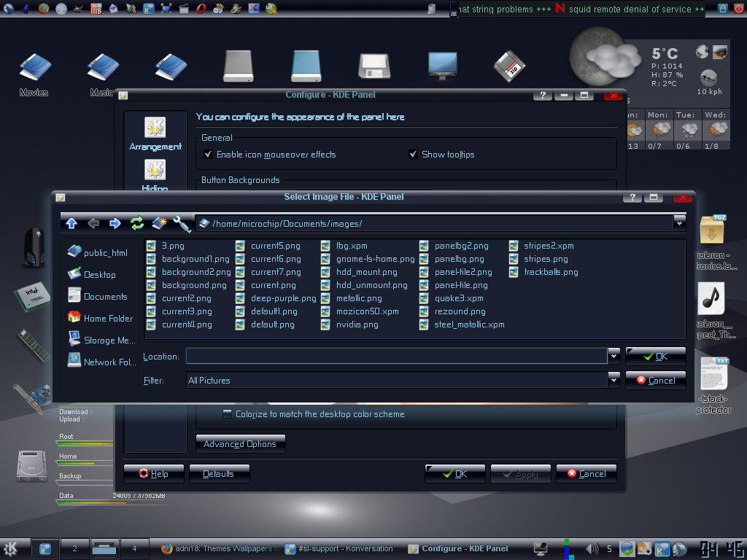Click the Forward arrow in file dialog toolbar
The width and height of the screenshot is (747, 560).
pyautogui.click(x=115, y=223)
